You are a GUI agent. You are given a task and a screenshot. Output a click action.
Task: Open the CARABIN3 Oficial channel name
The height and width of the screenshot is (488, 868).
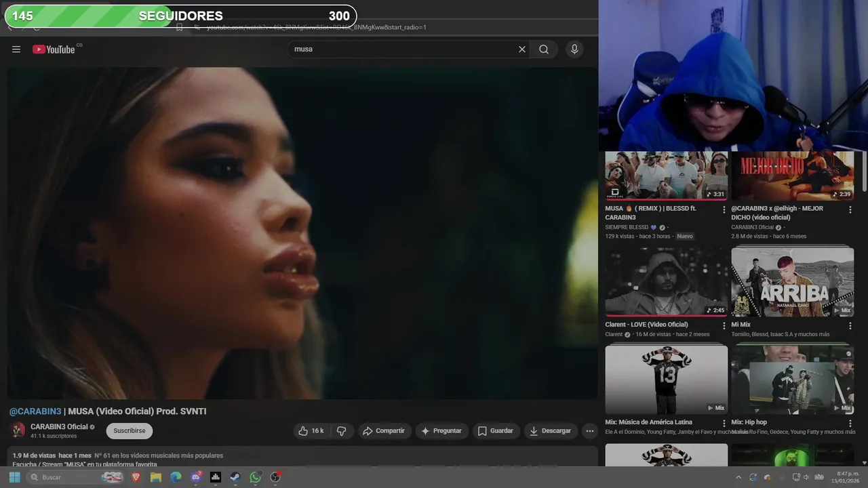(x=59, y=426)
